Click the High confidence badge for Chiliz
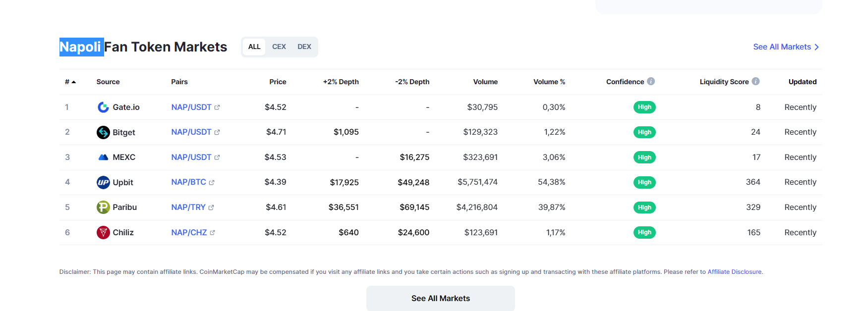The width and height of the screenshot is (868, 311). (x=644, y=232)
